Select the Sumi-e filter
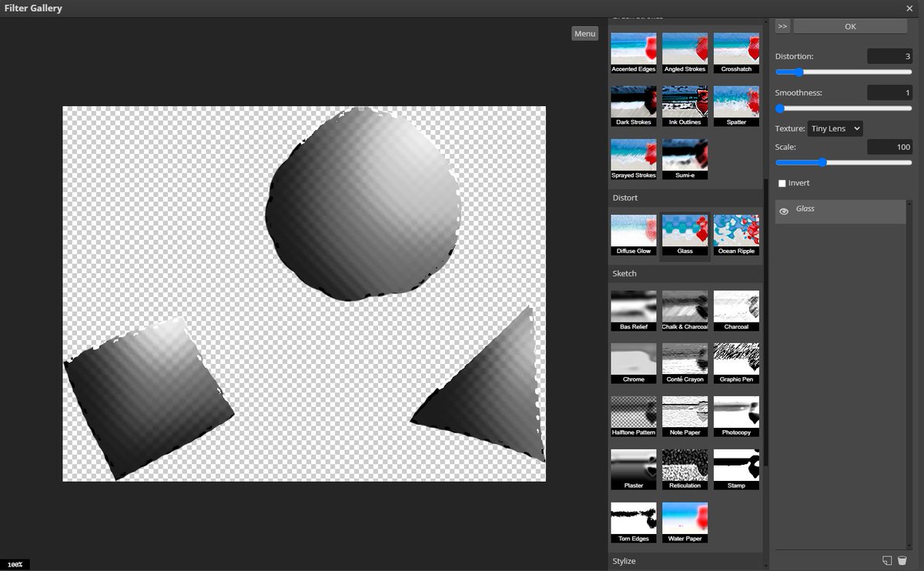The width and height of the screenshot is (924, 571). (x=685, y=159)
